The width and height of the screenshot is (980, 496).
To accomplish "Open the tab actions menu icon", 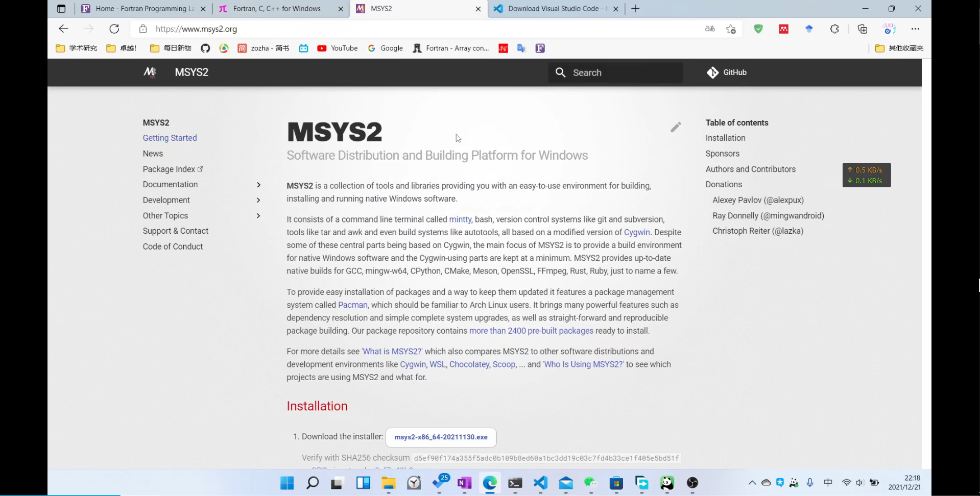I will (x=61, y=9).
